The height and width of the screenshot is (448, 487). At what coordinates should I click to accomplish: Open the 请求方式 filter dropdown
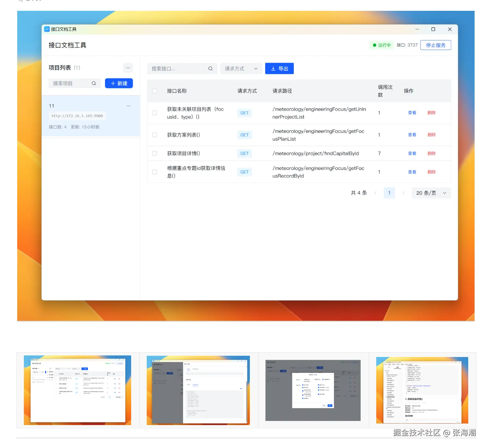point(241,69)
